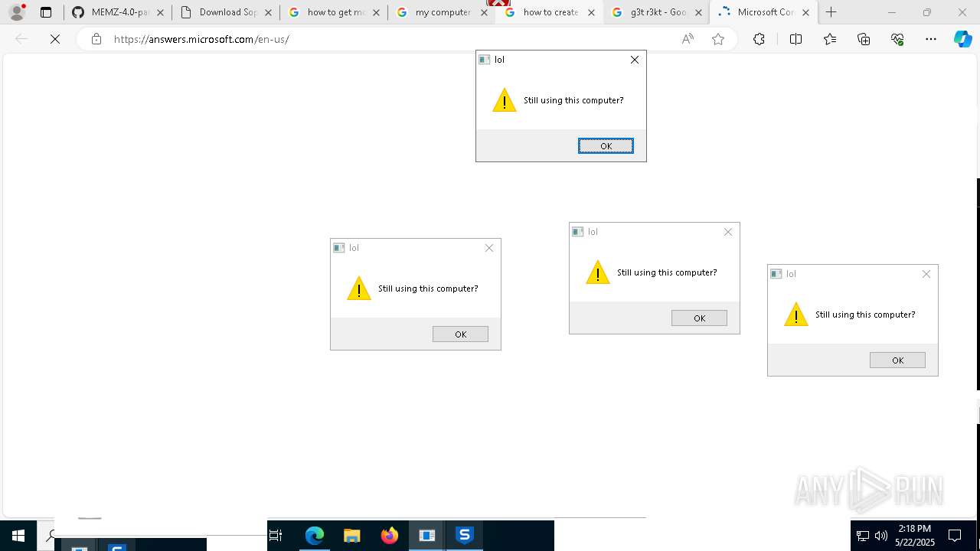Open the Copilot sidebar

coord(962,39)
